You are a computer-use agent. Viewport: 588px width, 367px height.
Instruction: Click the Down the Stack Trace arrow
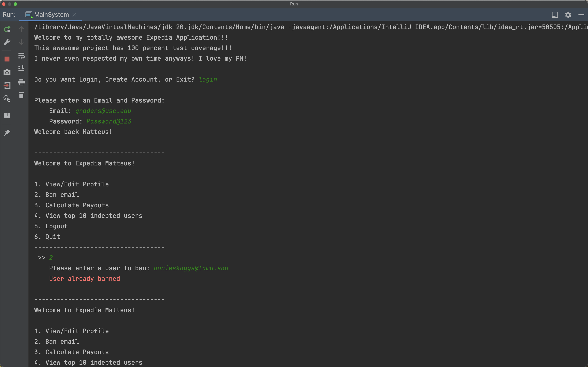pyautogui.click(x=21, y=42)
